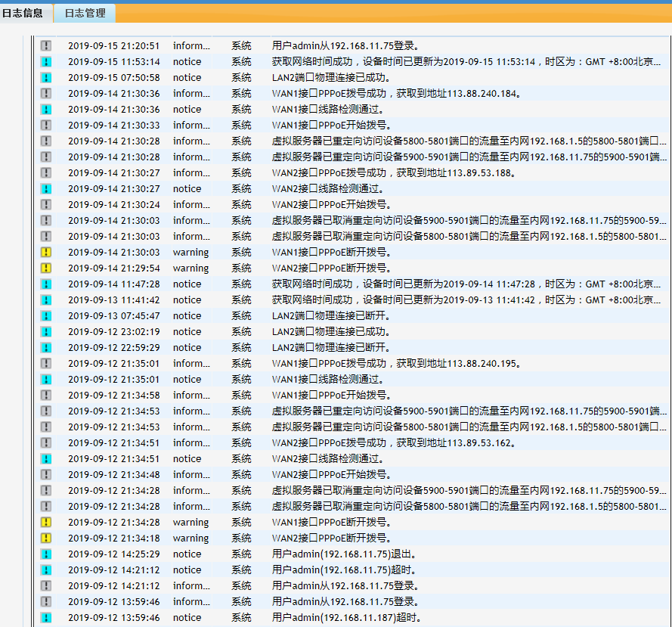Select message 用户admin(192.168.11.75)超时

[344, 570]
